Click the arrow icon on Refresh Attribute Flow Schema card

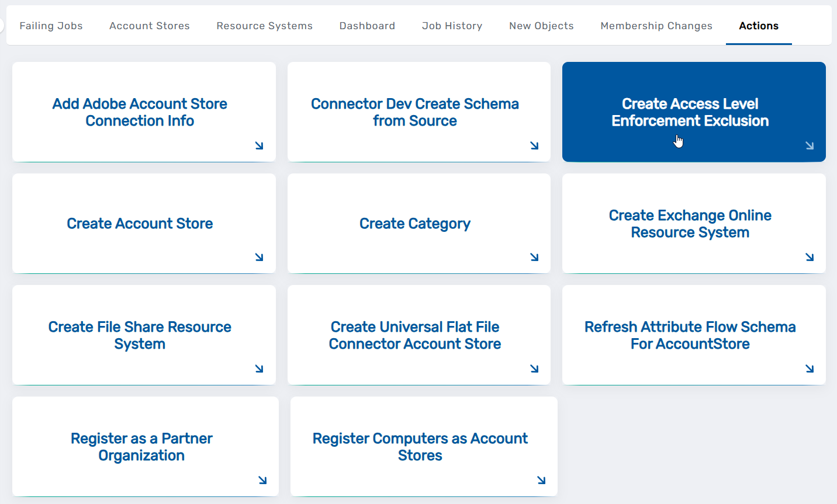(810, 369)
